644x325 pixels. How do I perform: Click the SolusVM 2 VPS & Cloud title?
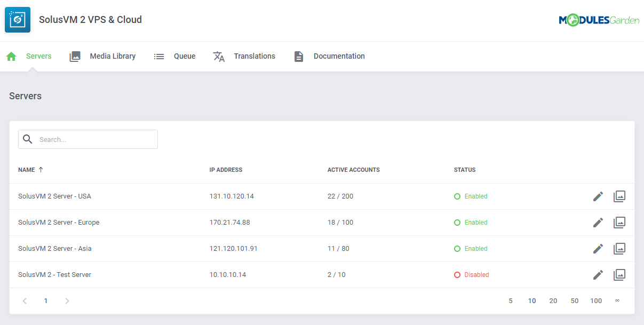click(x=90, y=20)
